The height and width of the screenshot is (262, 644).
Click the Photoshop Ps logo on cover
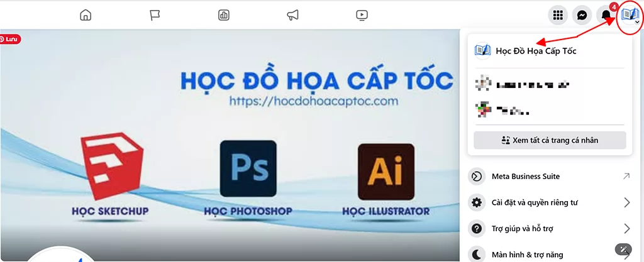(x=248, y=168)
